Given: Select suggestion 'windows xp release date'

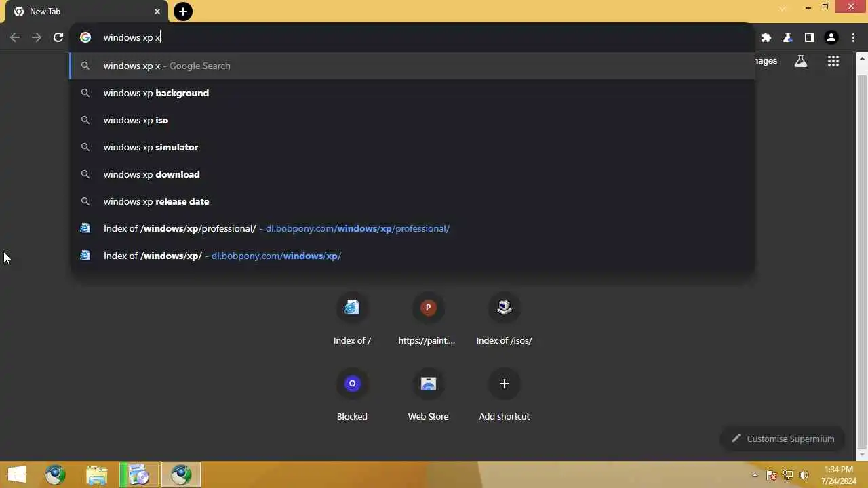Looking at the screenshot, I should [412, 201].
